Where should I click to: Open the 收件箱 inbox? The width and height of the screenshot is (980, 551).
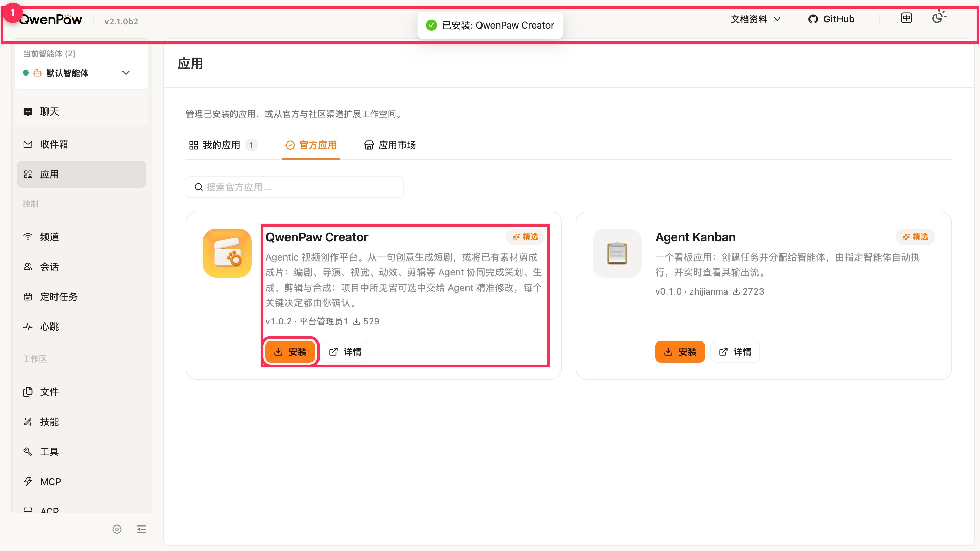81,144
